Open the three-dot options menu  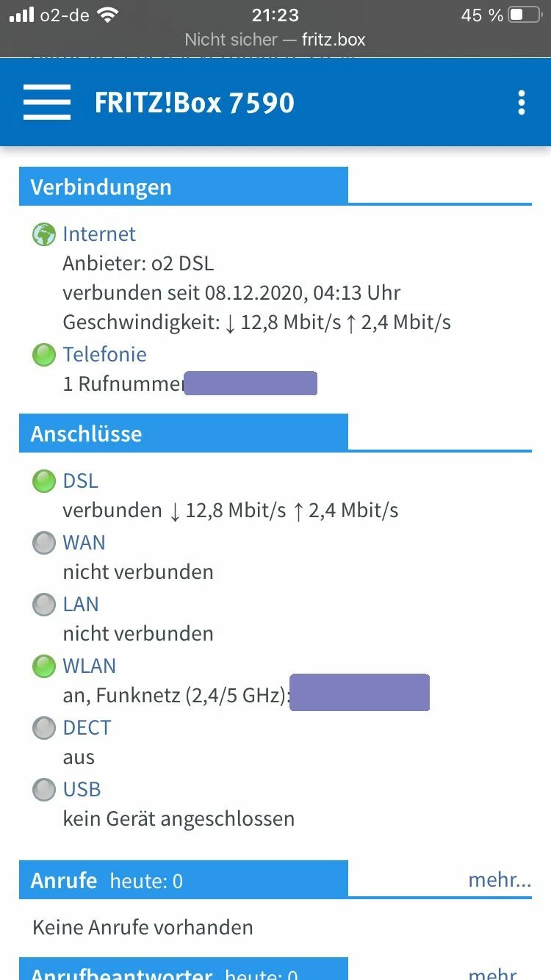point(521,103)
